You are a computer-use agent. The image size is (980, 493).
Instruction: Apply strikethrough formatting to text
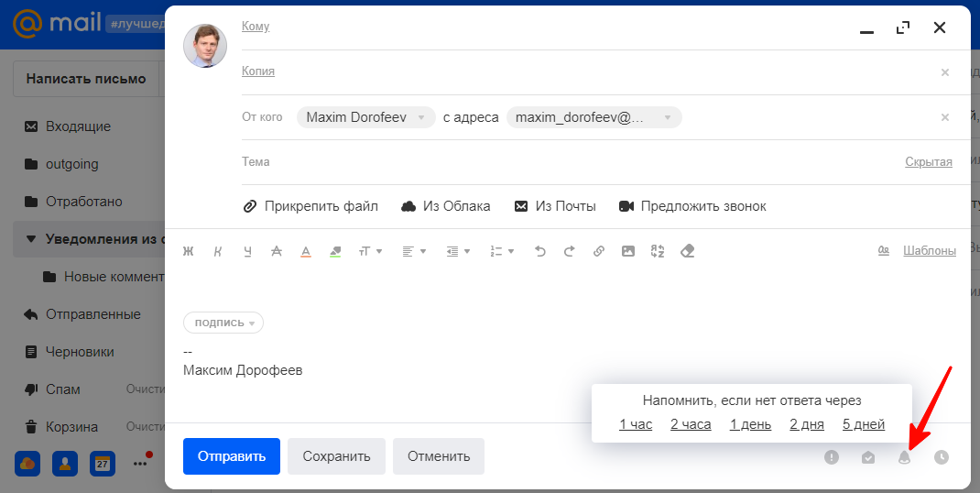coord(277,251)
